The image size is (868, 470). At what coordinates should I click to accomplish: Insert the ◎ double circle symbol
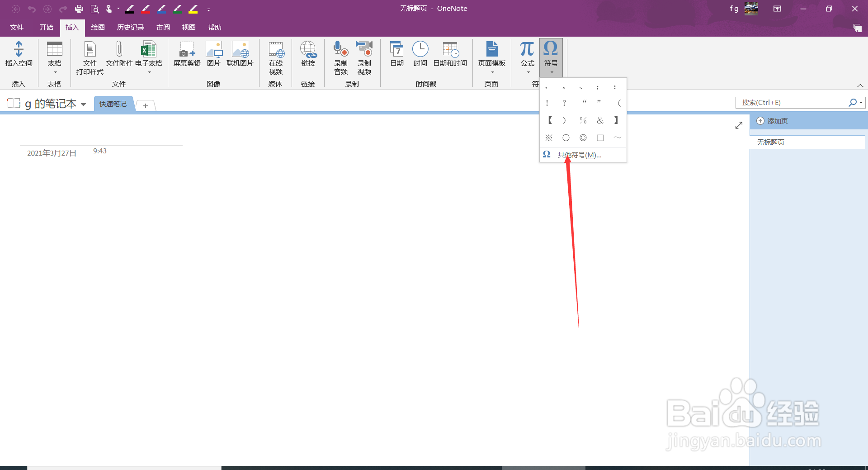pos(583,138)
